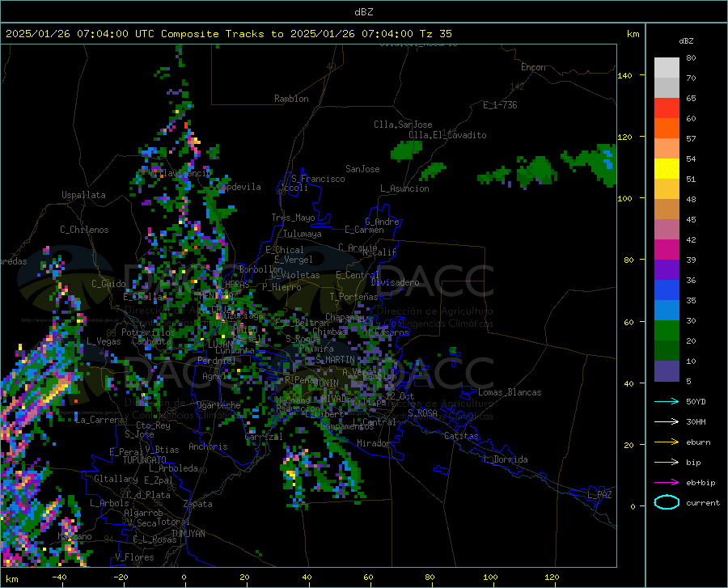This screenshot has width=728, height=588.
Task: Click the C_Chilenos label
Action: (84, 230)
